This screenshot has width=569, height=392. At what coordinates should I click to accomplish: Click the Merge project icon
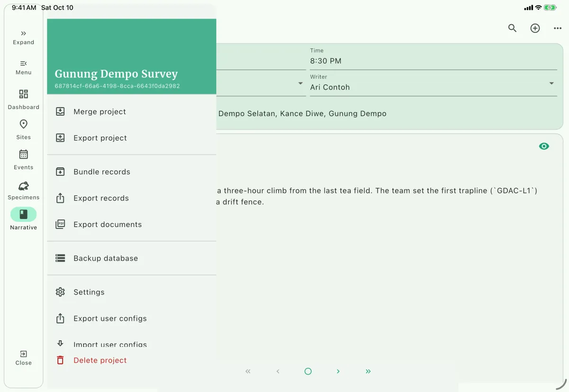[60, 112]
